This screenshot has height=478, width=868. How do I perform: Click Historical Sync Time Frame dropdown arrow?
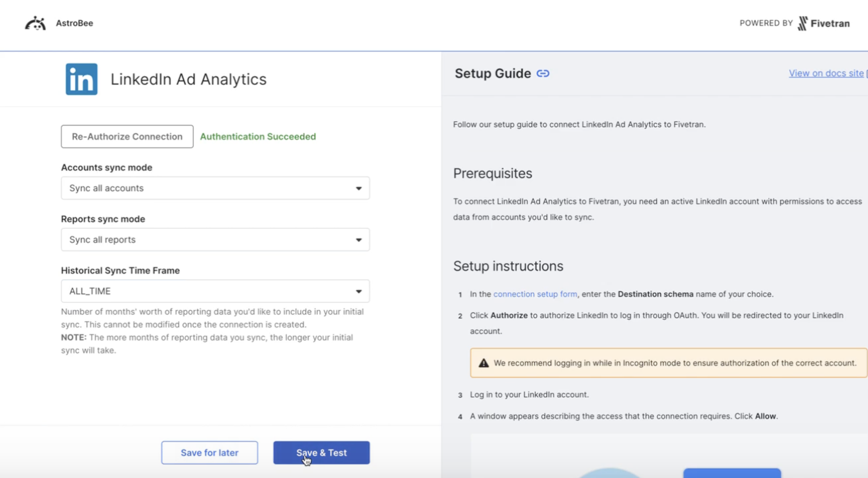pos(359,292)
